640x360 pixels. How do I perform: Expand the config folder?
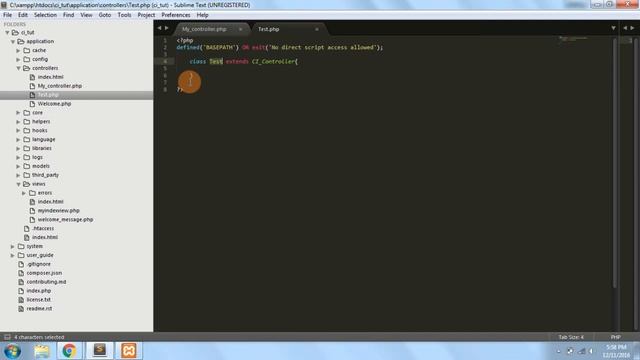click(18, 60)
